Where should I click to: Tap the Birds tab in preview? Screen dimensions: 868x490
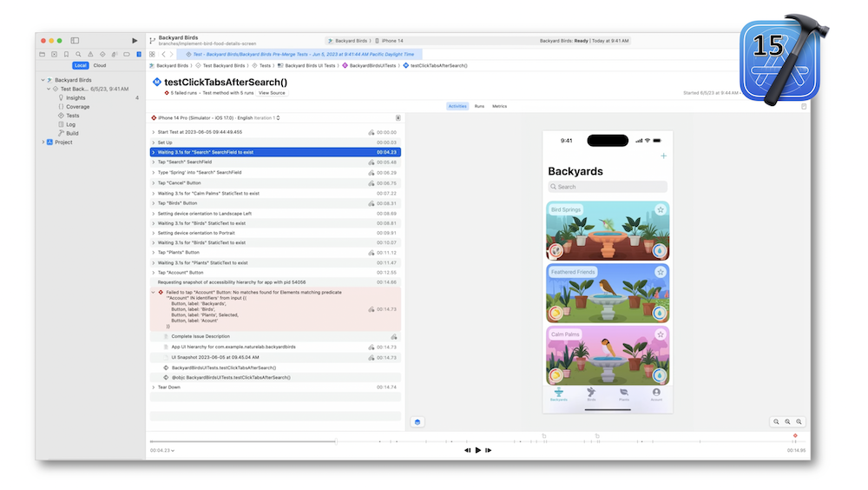tap(591, 394)
